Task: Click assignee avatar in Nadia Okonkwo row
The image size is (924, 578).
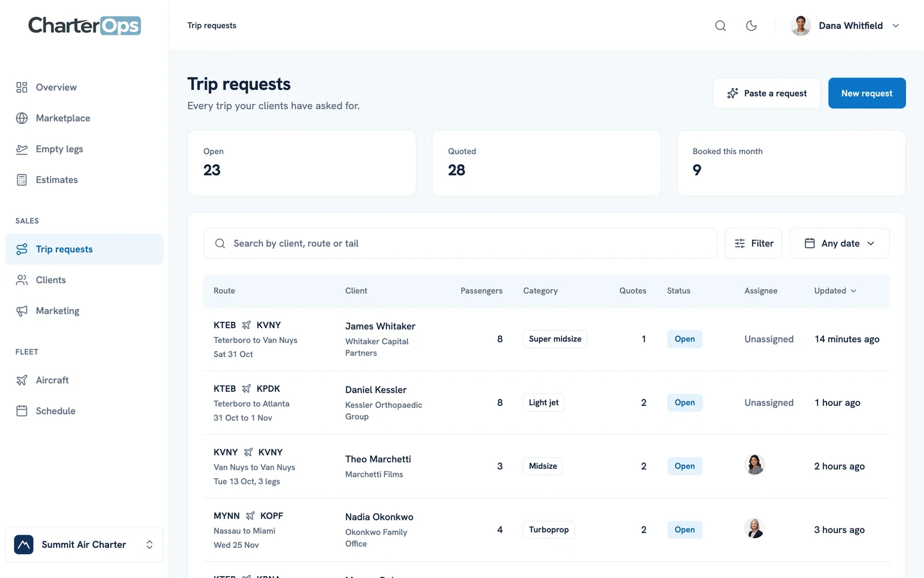Action: [755, 528]
